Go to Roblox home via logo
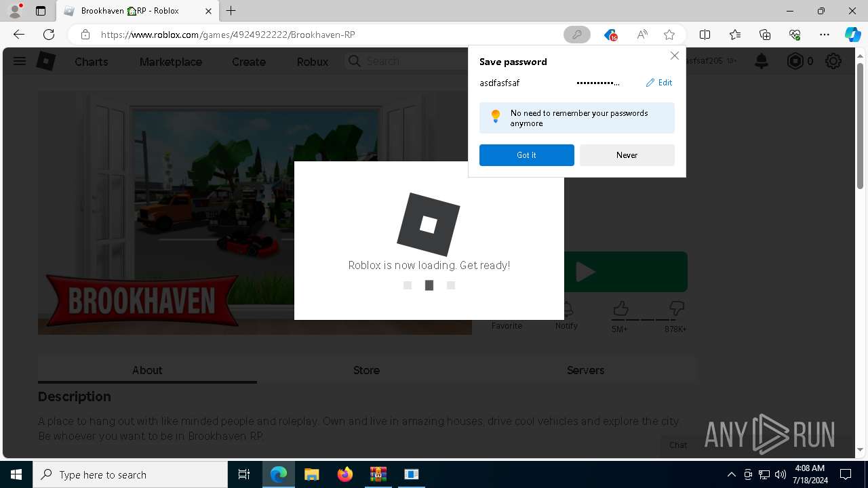Screen dimensions: 868x488 pos(45,61)
